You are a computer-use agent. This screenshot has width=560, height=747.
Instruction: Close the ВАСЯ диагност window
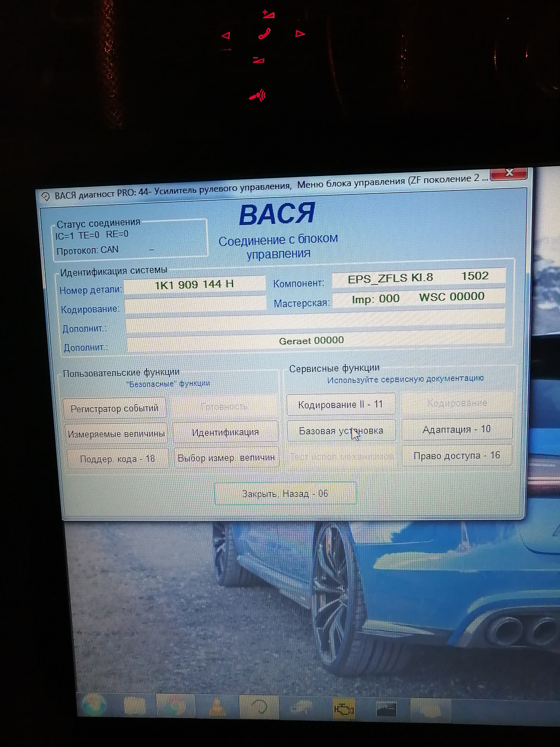[509, 173]
